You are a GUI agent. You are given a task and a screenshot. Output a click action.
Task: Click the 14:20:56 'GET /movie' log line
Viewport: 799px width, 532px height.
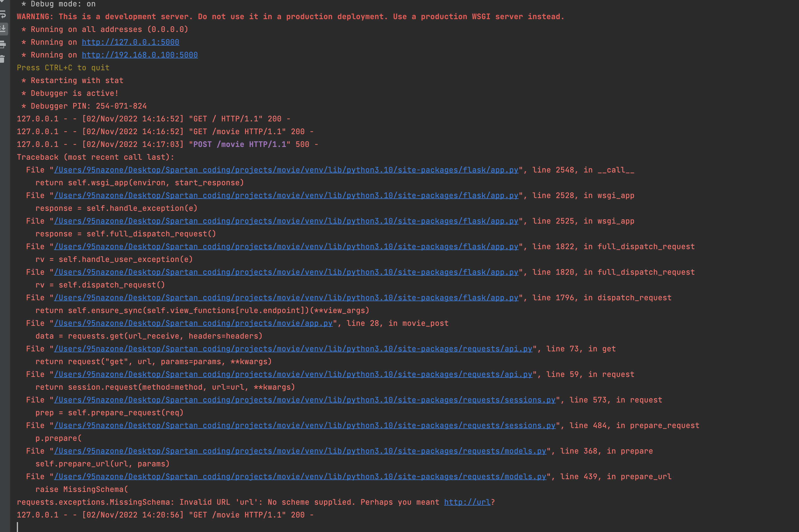[x=165, y=515]
